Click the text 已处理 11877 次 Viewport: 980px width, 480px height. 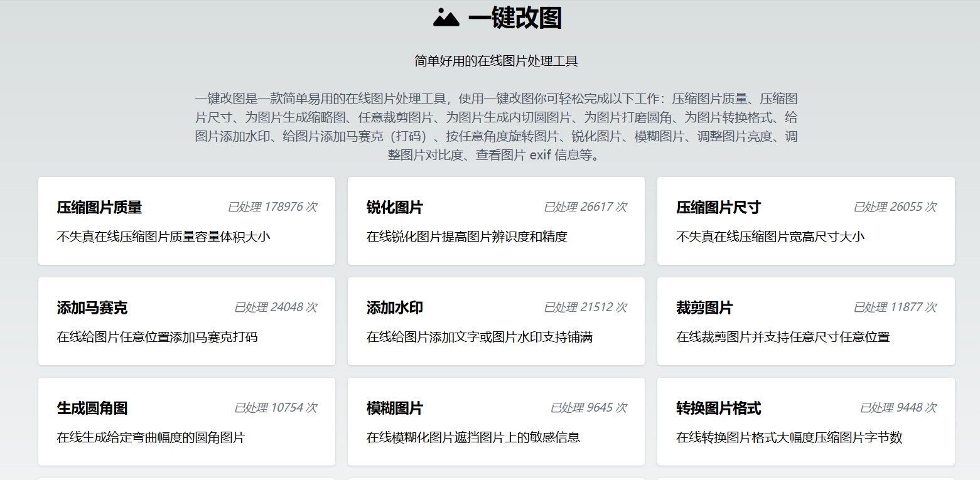(895, 307)
